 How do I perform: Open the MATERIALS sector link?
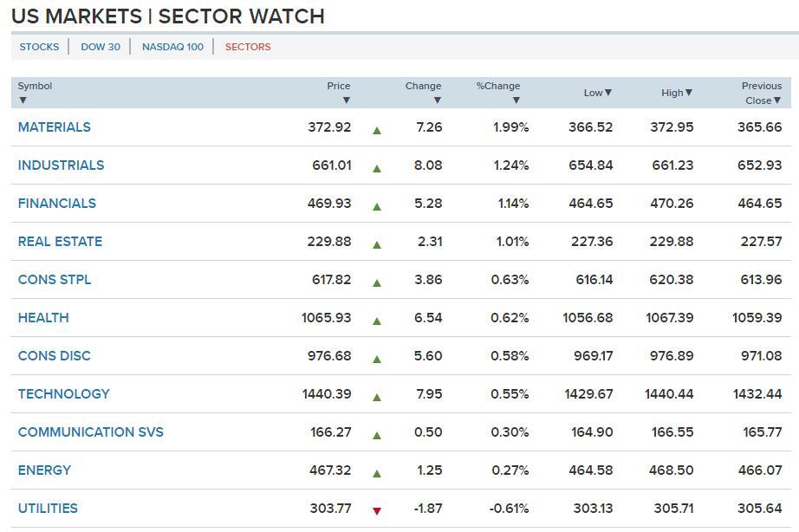(54, 127)
